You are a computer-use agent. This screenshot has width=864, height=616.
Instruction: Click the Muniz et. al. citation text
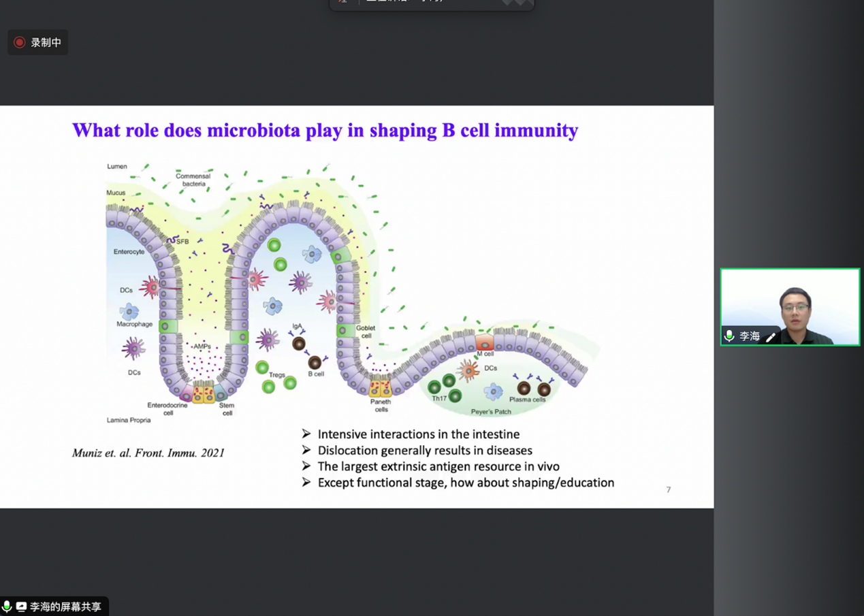pyautogui.click(x=148, y=453)
